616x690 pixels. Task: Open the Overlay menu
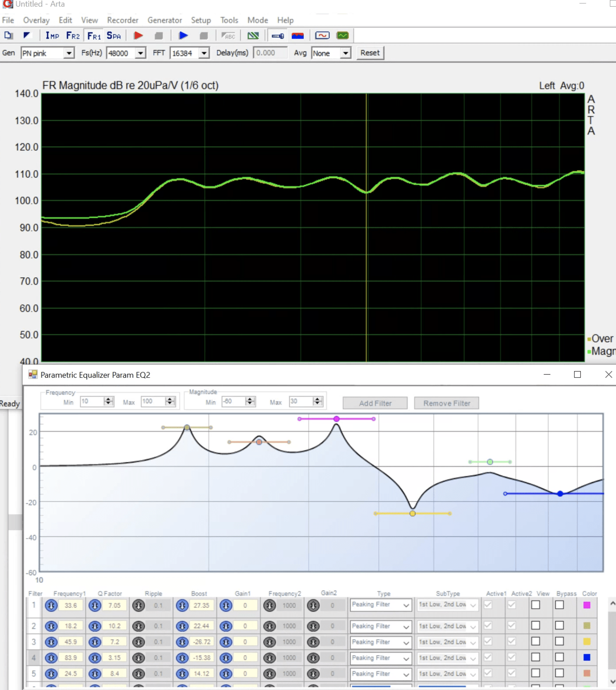click(x=36, y=20)
